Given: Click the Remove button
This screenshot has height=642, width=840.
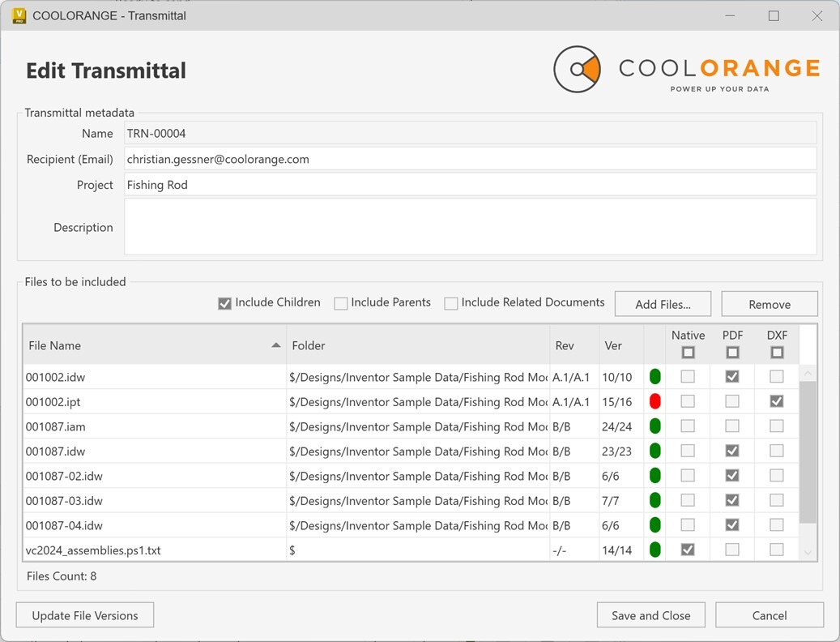Looking at the screenshot, I should (x=769, y=303).
